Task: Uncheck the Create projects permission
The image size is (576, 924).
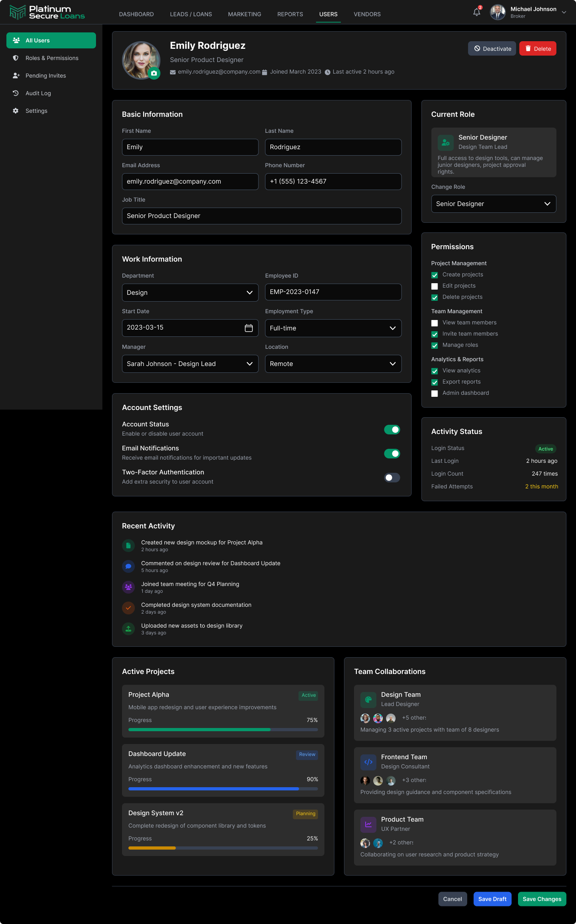Action: pyautogui.click(x=434, y=275)
